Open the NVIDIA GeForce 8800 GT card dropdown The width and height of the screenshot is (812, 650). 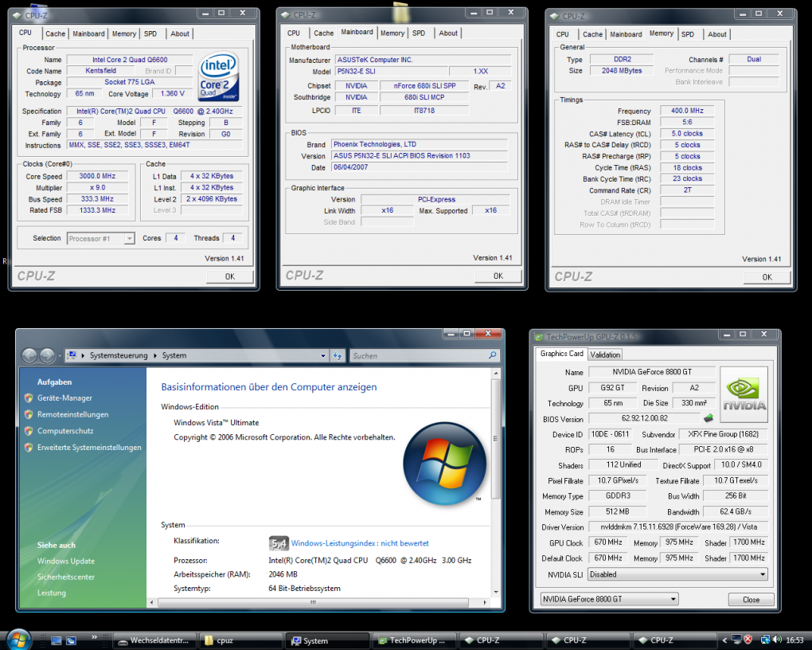pyautogui.click(x=673, y=599)
